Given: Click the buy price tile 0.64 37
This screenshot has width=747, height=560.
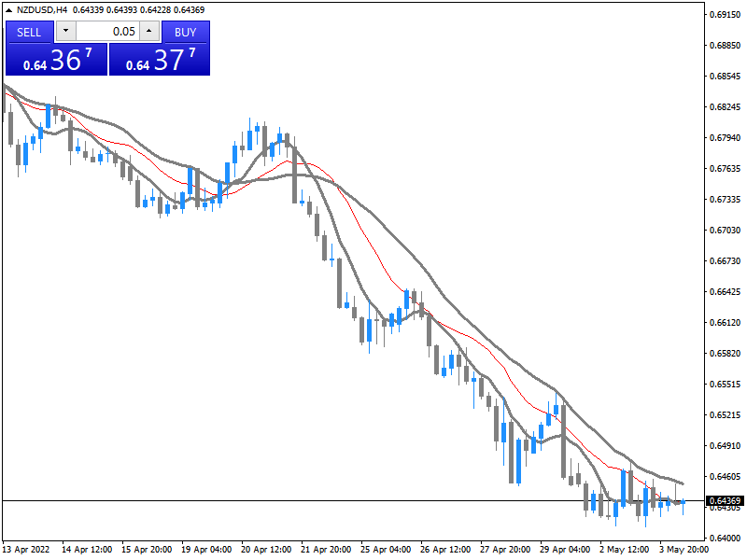Looking at the screenshot, I should pos(160,61).
